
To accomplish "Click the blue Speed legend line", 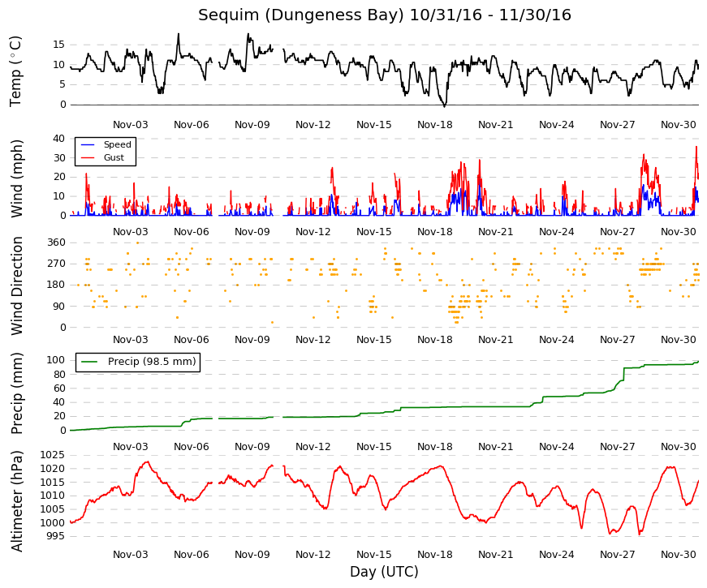I will 88,144.
